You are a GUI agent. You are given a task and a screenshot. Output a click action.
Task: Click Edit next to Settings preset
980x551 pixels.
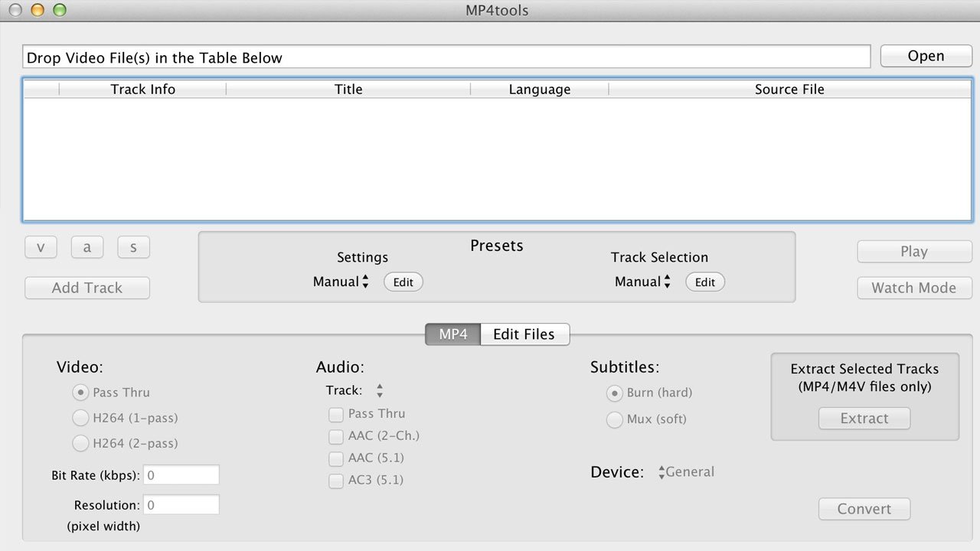403,282
